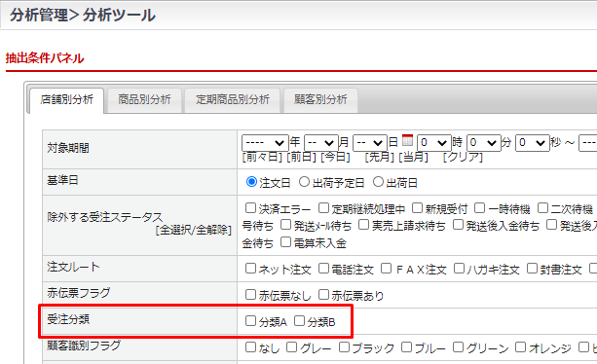Image resolution: width=597 pixels, height=364 pixels.
Task: Select the 出荷予定日 radio button
Action: 304,182
